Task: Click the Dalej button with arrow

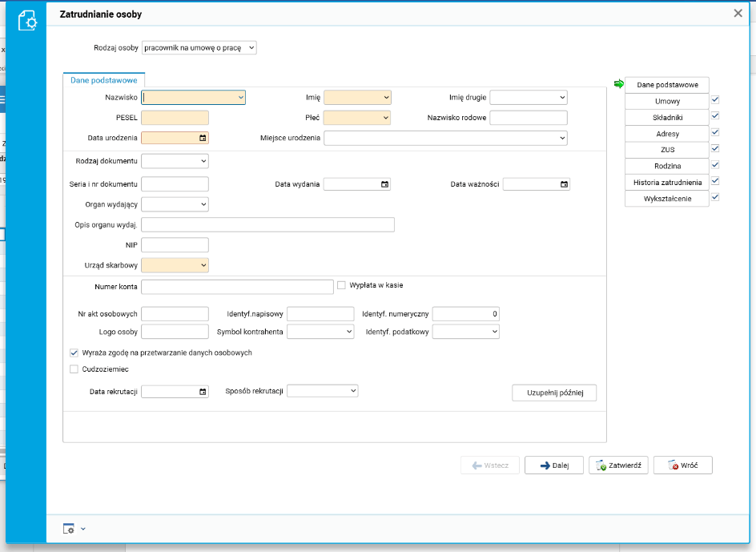Action: click(x=553, y=465)
